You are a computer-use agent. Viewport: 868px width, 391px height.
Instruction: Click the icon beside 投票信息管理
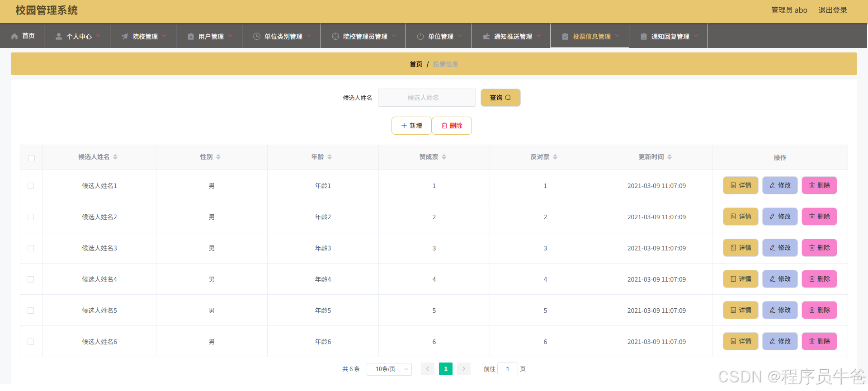point(565,36)
